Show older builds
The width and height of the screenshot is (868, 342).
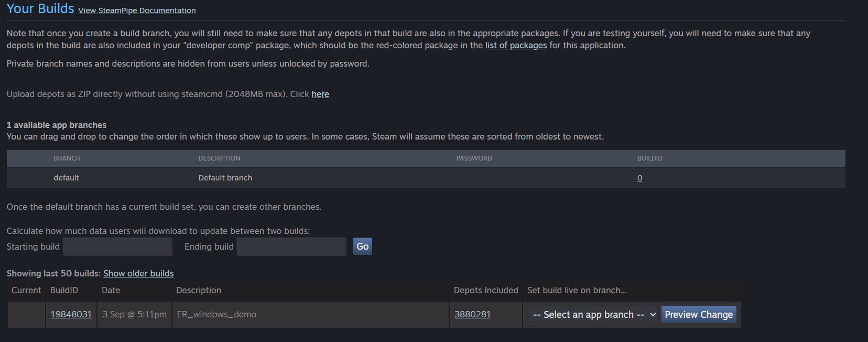coord(138,274)
